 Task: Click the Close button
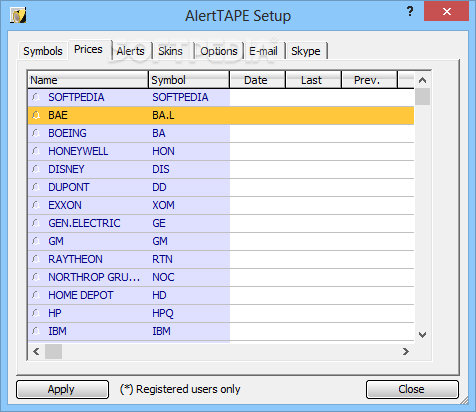(412, 389)
